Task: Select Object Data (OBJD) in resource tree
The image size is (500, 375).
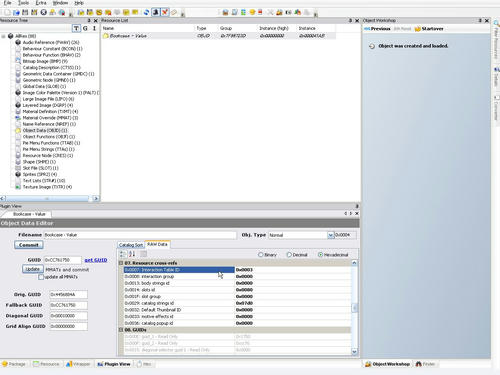Action: click(45, 130)
